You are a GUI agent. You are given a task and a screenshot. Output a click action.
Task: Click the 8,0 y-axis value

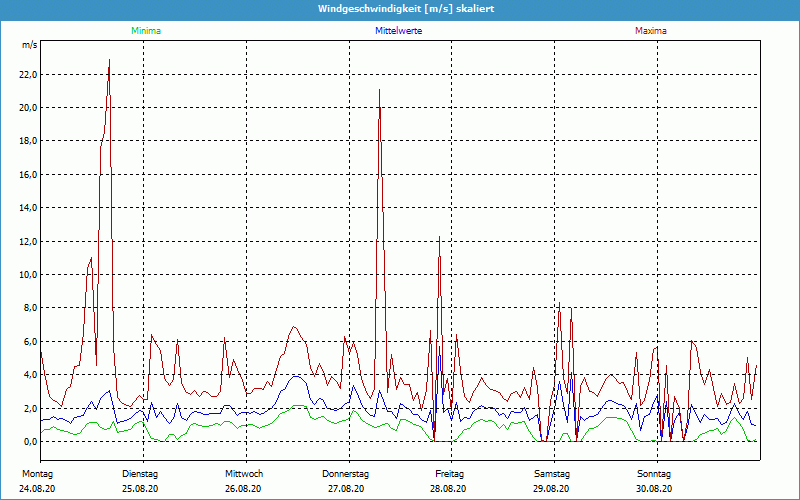[31, 308]
